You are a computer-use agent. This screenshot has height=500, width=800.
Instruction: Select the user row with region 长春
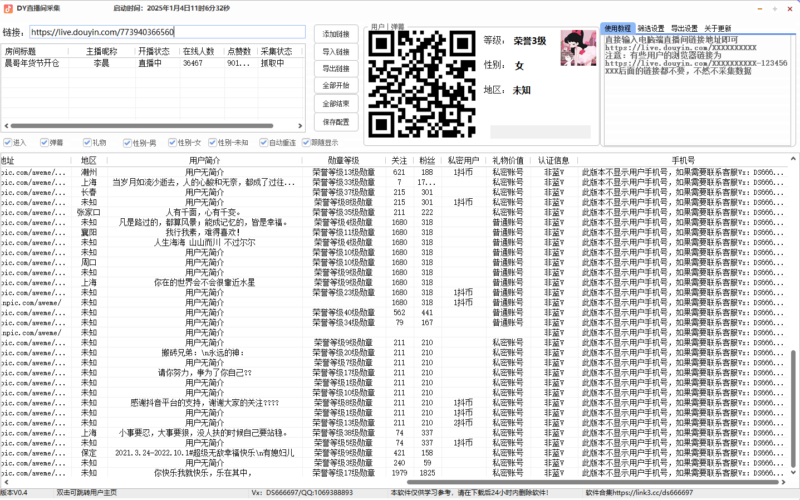(x=394, y=192)
